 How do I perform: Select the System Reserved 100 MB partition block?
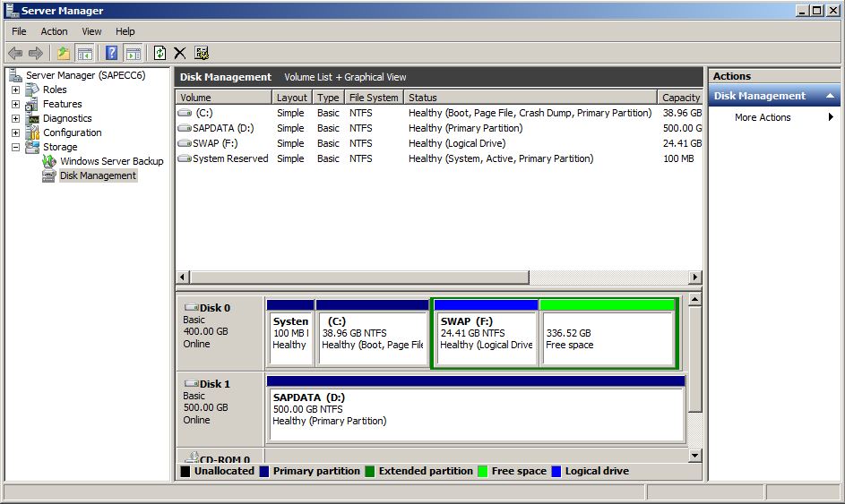(x=290, y=333)
